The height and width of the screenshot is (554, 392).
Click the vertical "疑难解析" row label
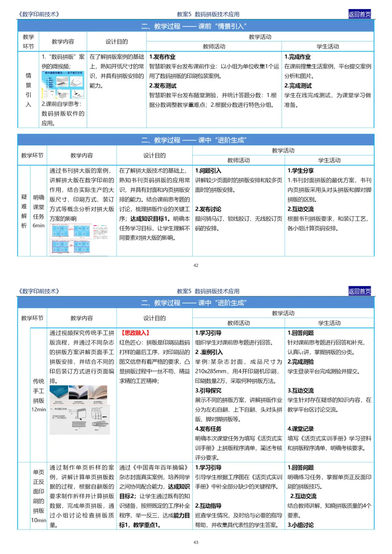tap(24, 211)
